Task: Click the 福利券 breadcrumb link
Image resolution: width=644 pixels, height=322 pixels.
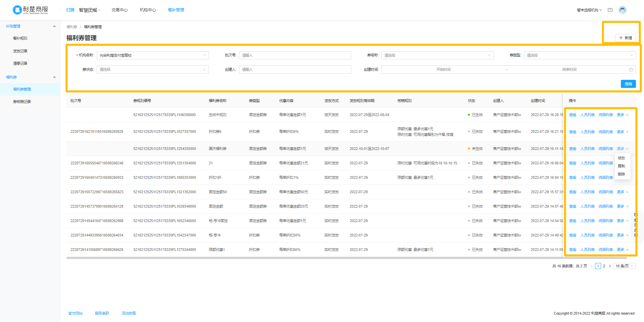Action: (x=72, y=27)
